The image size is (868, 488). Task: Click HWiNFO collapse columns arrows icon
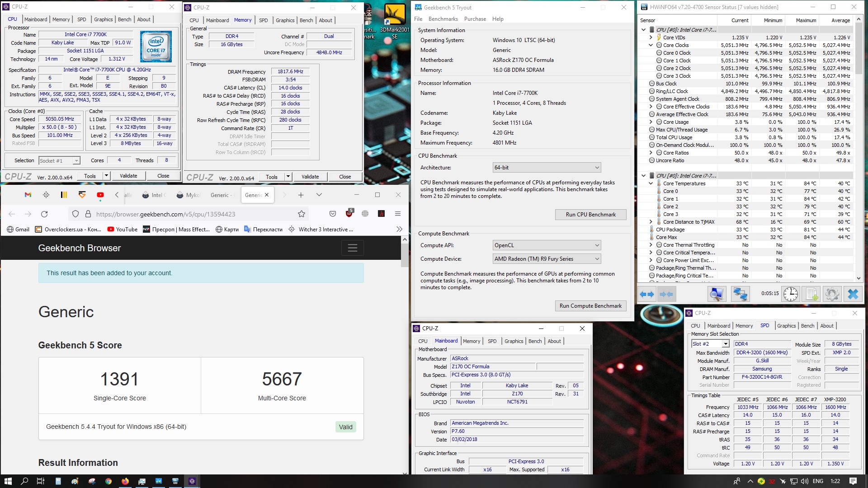(666, 294)
